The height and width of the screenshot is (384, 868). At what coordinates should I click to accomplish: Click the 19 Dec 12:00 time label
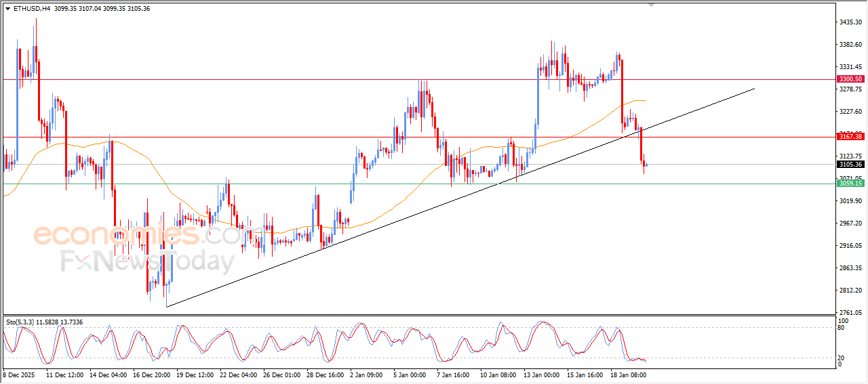(195, 375)
